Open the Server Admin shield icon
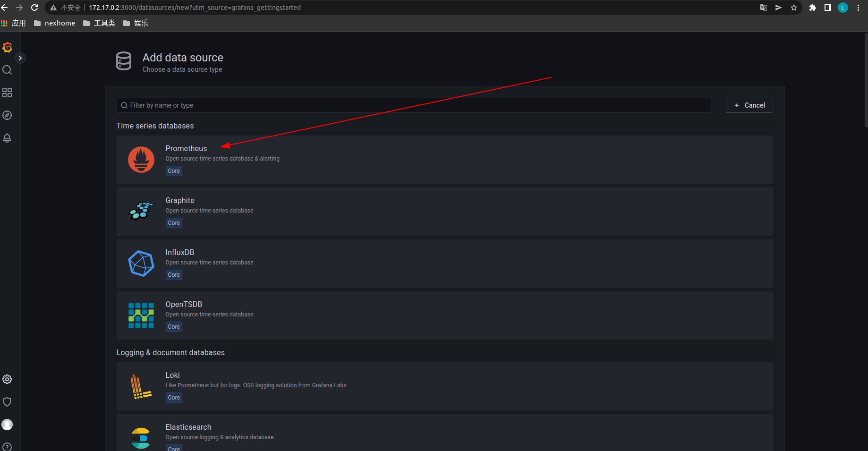The height and width of the screenshot is (451, 868). tap(7, 402)
